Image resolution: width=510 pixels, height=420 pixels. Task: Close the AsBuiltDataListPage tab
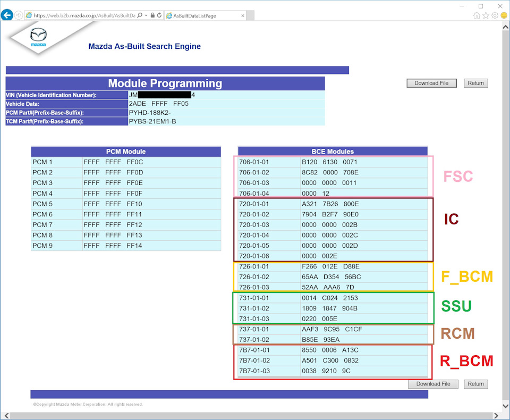pyautogui.click(x=243, y=15)
